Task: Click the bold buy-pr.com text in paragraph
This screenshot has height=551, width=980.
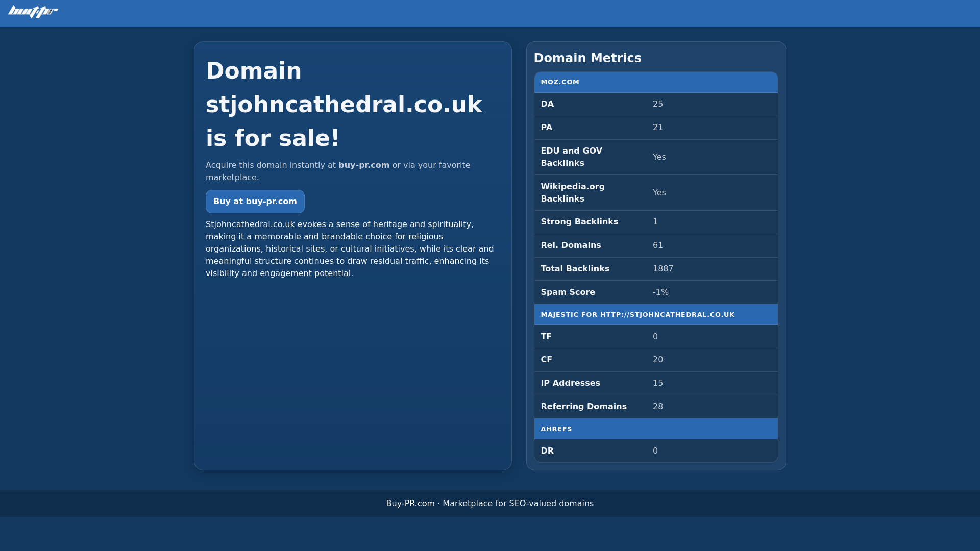Action: 364,165
